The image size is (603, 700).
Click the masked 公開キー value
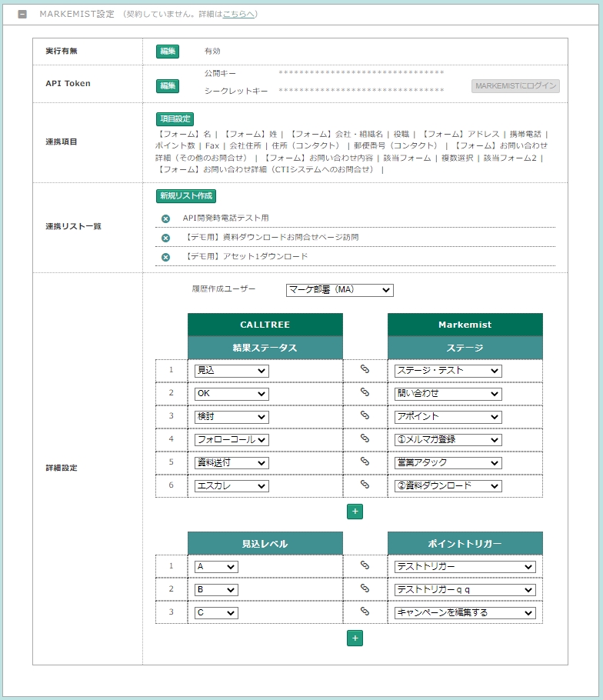(361, 73)
